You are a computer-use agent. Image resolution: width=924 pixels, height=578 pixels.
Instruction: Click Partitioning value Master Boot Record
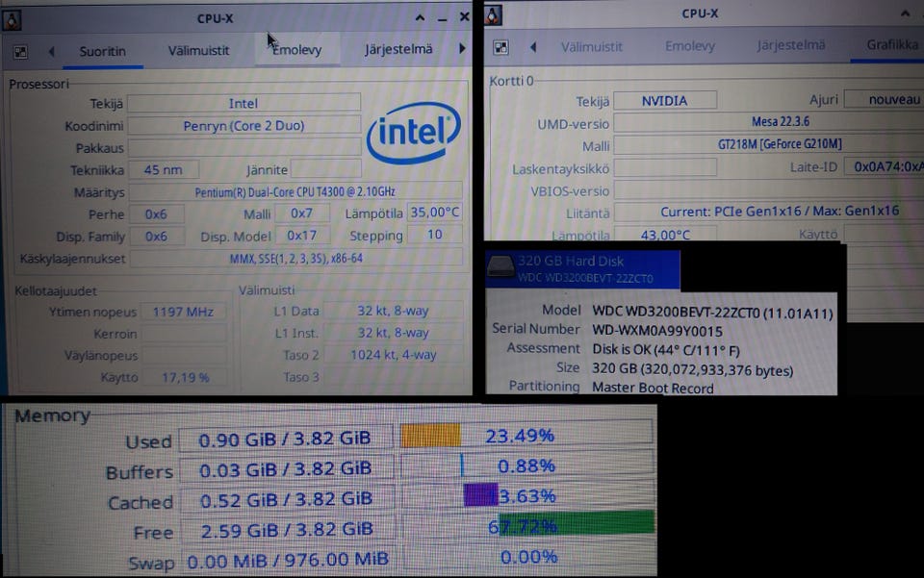pos(653,388)
